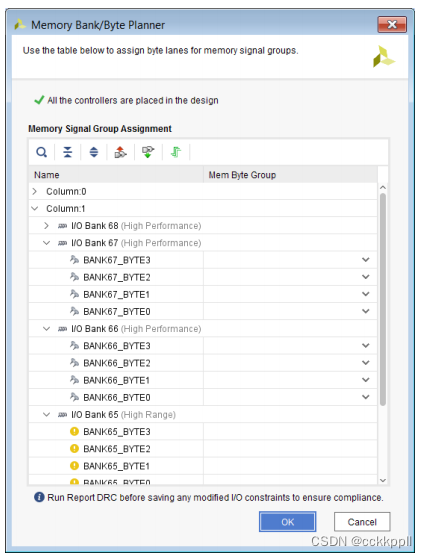Select the BANK66_BYTE3 row label
The width and height of the screenshot is (427, 558).
pyautogui.click(x=117, y=346)
